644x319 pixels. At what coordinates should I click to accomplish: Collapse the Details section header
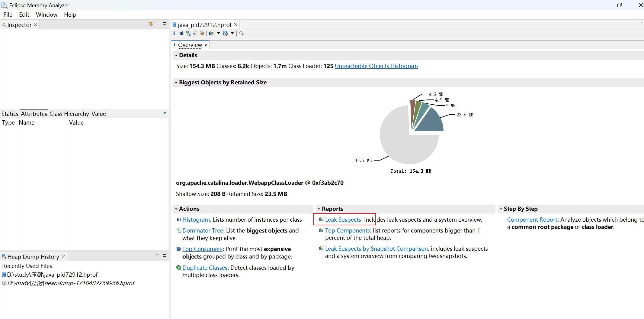tap(176, 55)
